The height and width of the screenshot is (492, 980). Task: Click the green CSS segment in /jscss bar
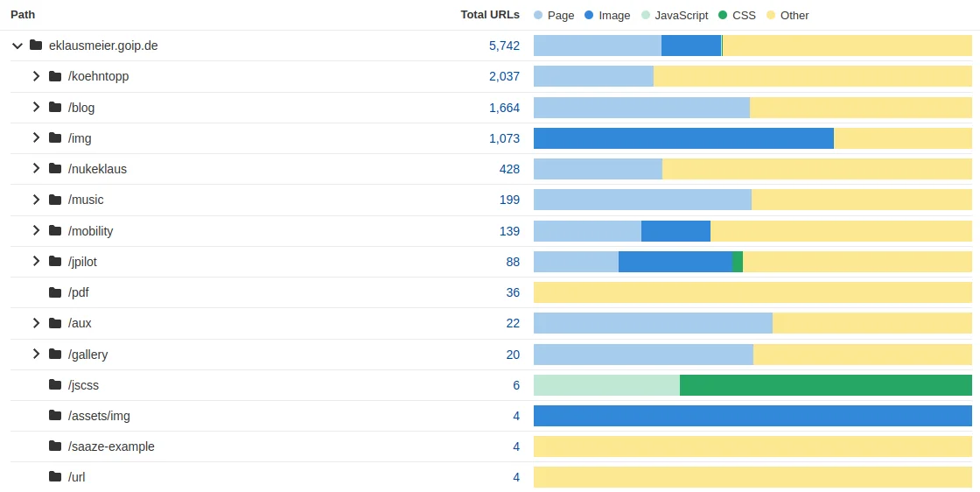point(825,385)
